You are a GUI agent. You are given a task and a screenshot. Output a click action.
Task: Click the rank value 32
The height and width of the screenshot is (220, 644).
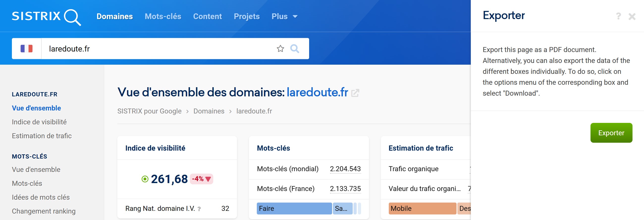pos(225,209)
